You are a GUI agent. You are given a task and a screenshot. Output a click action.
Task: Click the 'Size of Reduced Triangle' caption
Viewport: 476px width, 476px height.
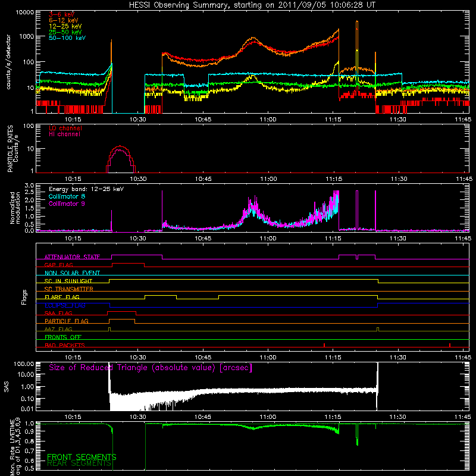point(151,368)
